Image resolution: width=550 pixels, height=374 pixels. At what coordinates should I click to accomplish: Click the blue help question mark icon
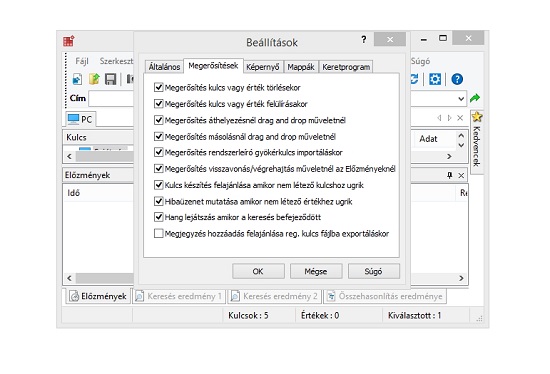pyautogui.click(x=457, y=79)
